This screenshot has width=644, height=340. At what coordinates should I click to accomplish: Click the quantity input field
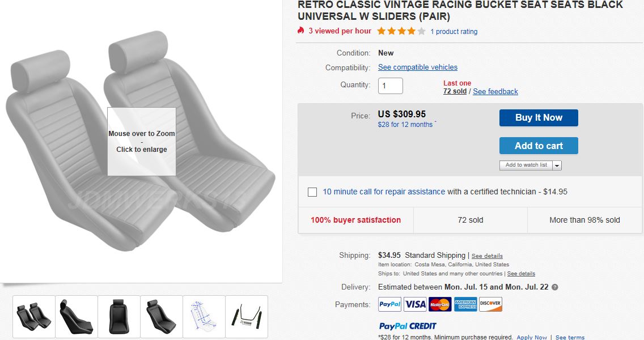[x=390, y=86]
